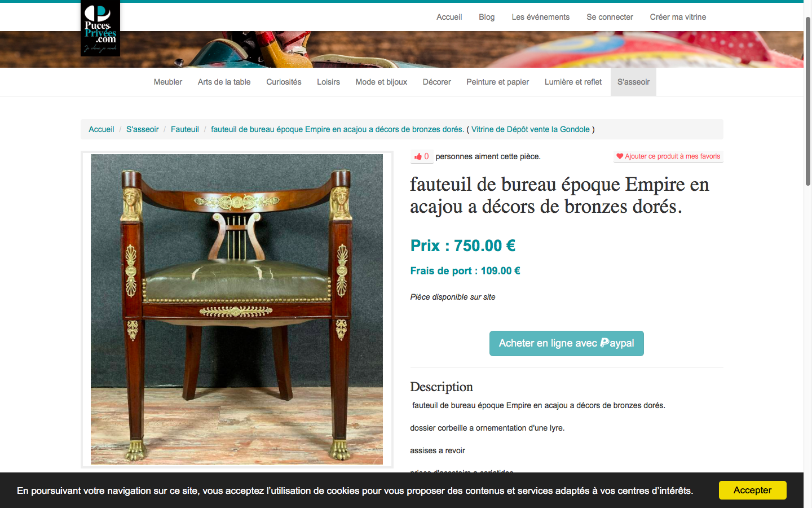Accept the cookies banner
This screenshot has width=812, height=508.
pos(752,490)
